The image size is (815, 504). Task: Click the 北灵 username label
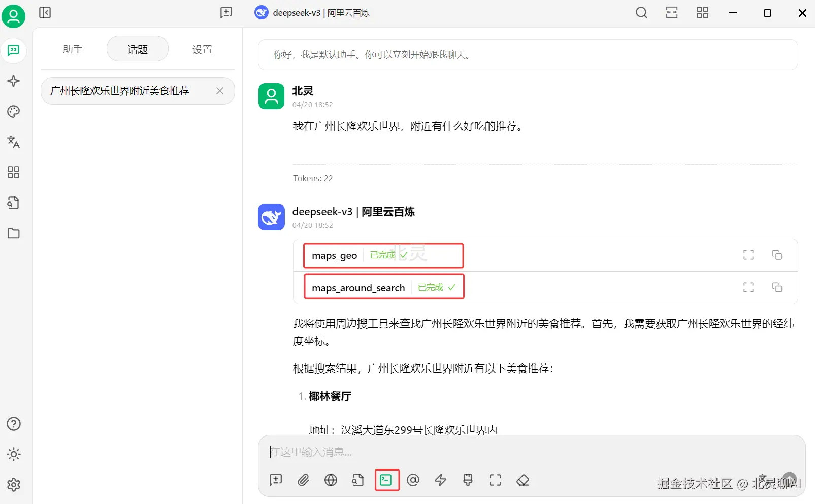303,91
